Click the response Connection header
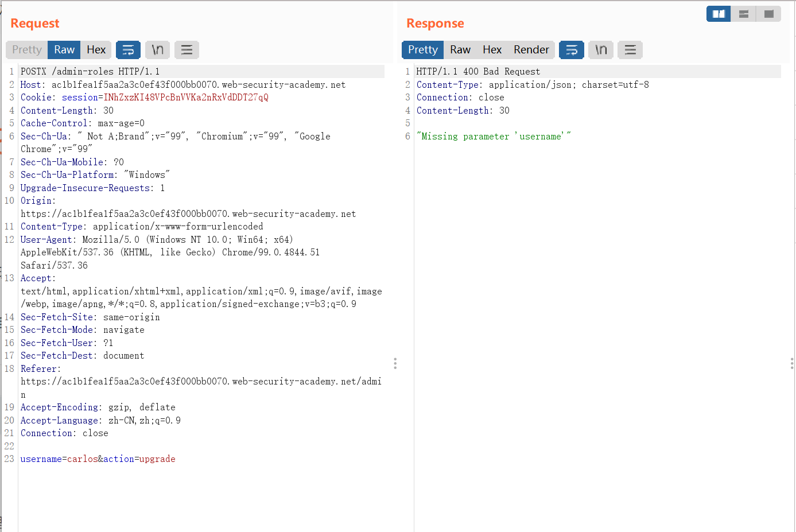796x532 pixels. 460,98
